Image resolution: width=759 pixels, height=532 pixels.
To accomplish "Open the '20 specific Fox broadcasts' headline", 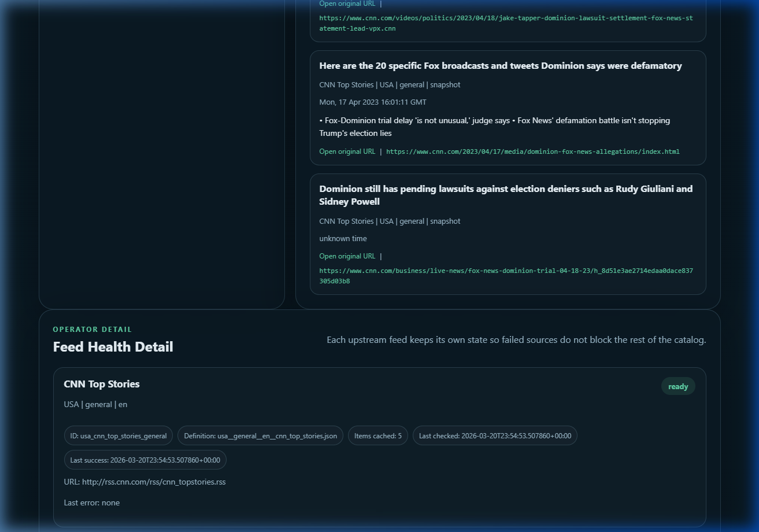I will pos(501,66).
